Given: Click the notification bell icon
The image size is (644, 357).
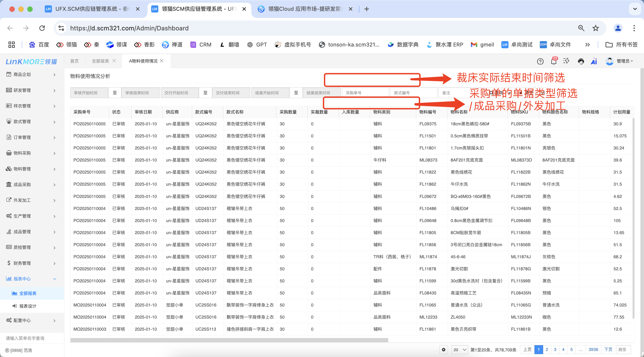Looking at the screenshot, I should point(553,61).
